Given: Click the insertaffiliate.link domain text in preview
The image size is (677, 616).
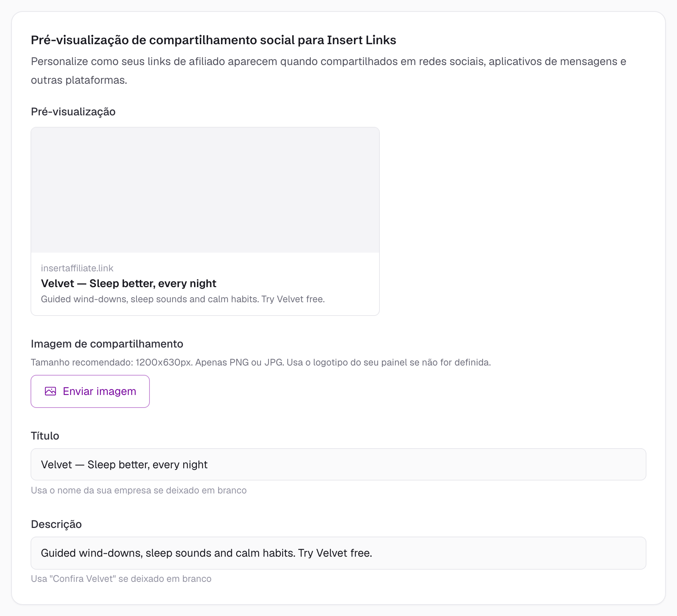Looking at the screenshot, I should pos(77,268).
